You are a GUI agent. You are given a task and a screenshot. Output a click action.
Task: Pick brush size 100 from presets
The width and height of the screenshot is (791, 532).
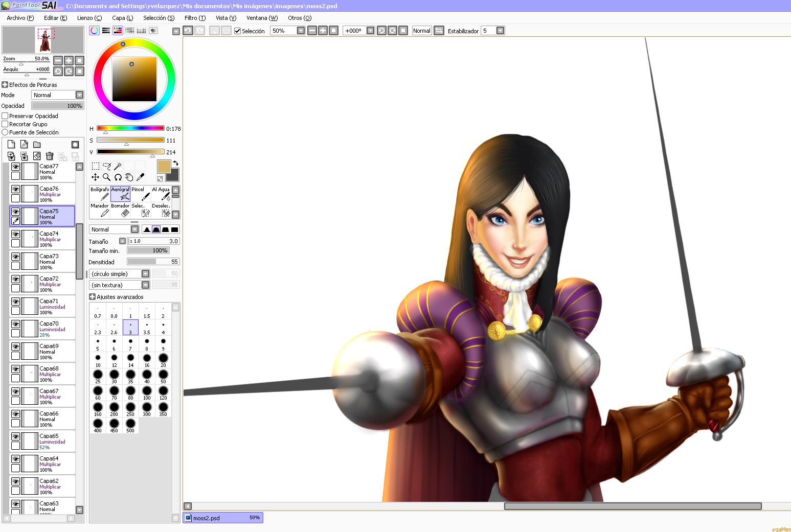click(147, 393)
